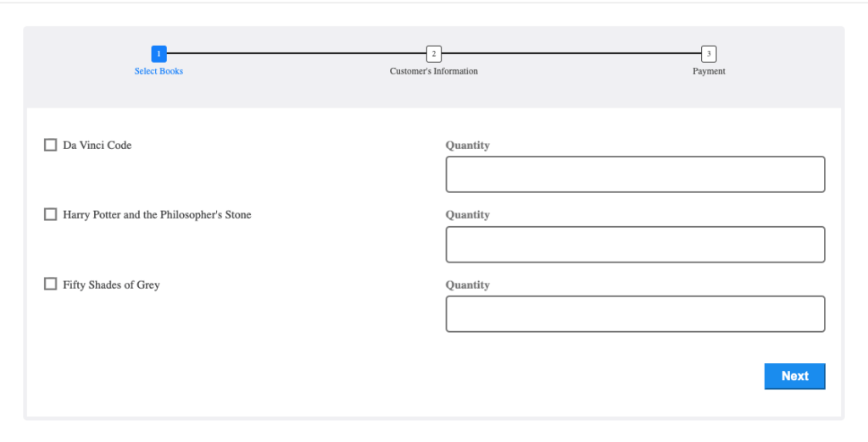The image size is (868, 442).
Task: Select the Customer's Information step label
Action: click(x=434, y=71)
